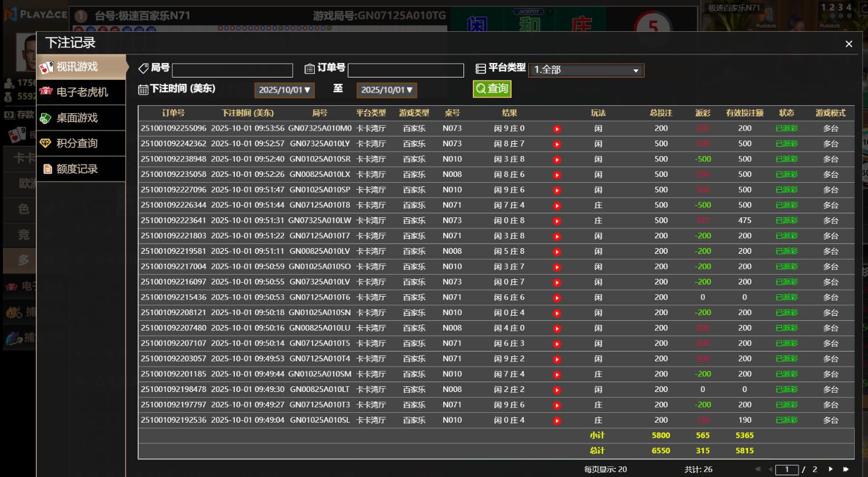
Task: Click the calendar icon beside 下注时间
Action: pos(144,90)
